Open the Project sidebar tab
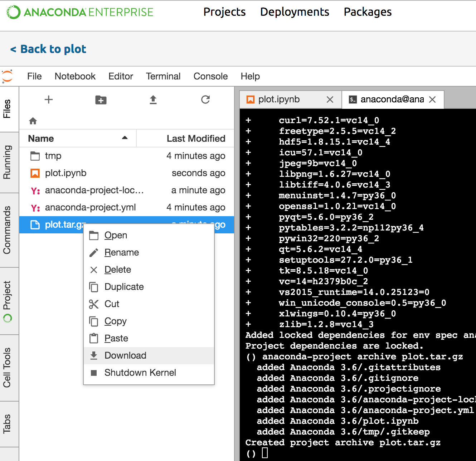Viewport: 476px width, 461px height. tap(9, 301)
